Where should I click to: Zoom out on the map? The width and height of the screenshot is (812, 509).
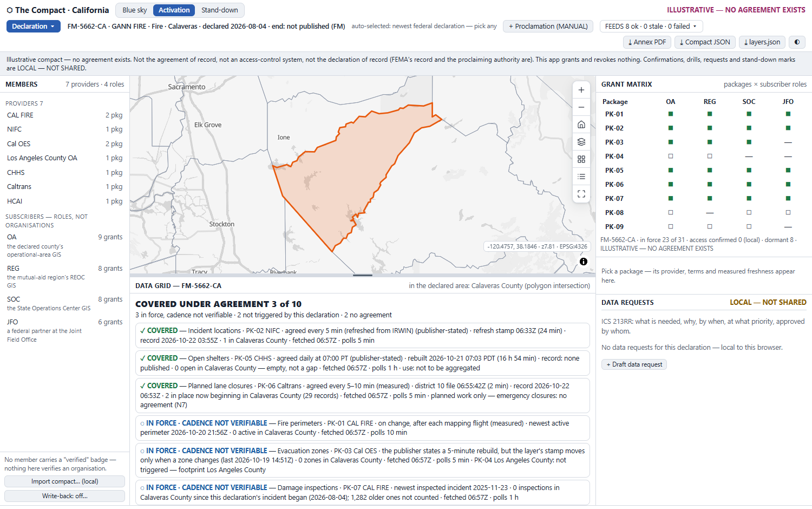coord(581,107)
